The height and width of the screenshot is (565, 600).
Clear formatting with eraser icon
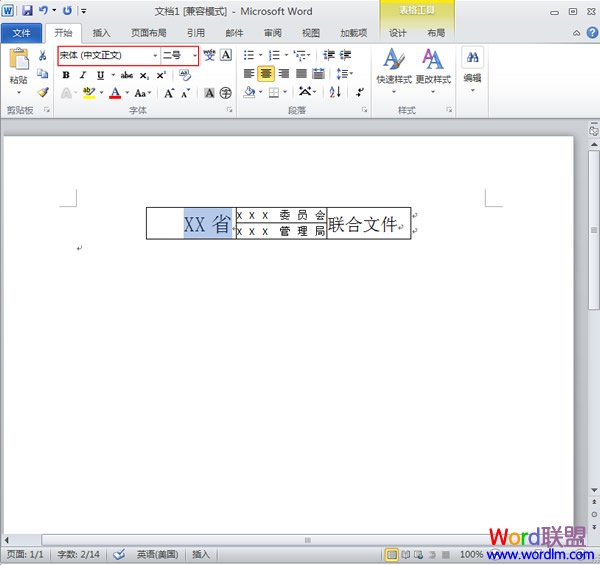point(185,75)
